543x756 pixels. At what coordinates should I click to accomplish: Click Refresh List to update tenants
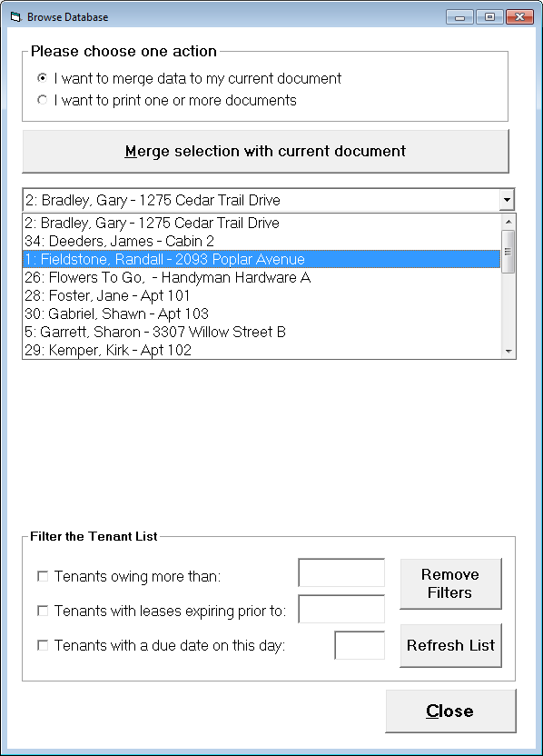pos(450,645)
